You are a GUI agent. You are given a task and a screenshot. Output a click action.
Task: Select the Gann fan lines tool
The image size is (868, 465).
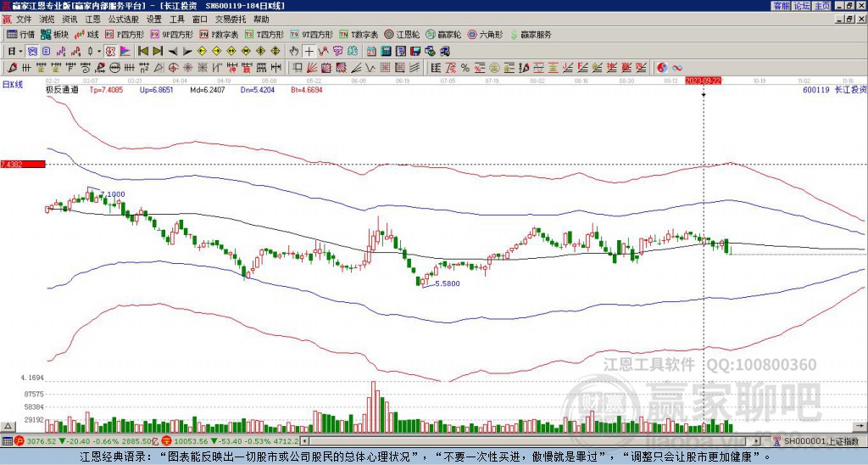click(x=312, y=68)
